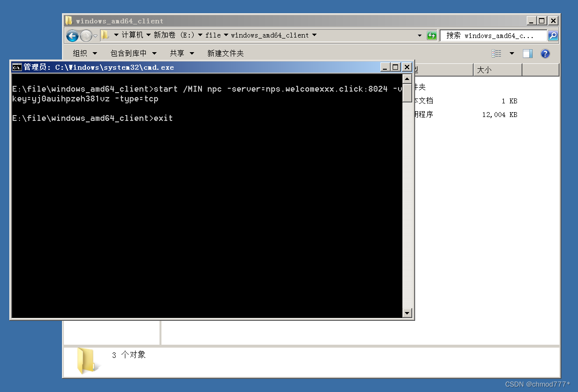The width and height of the screenshot is (578, 392).
Task: Click the Forward navigation arrow
Action: (x=86, y=35)
